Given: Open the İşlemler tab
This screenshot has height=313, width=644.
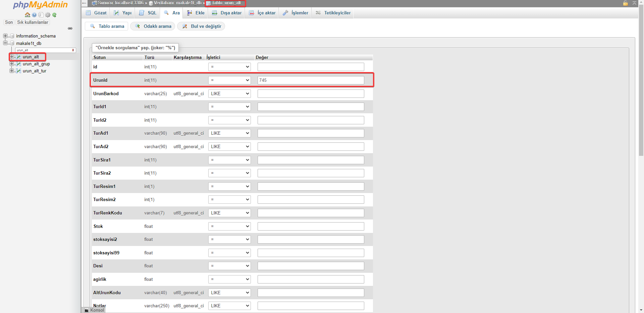Looking at the screenshot, I should [295, 13].
